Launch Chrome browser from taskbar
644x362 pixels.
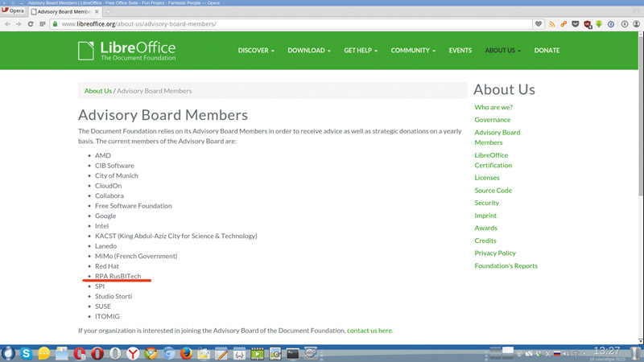tap(151, 353)
